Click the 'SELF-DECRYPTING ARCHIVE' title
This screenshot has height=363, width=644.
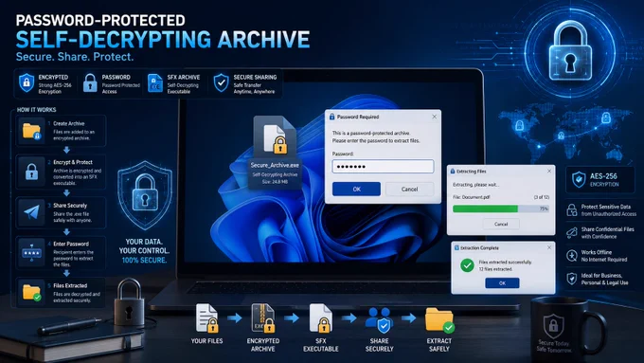pos(163,40)
